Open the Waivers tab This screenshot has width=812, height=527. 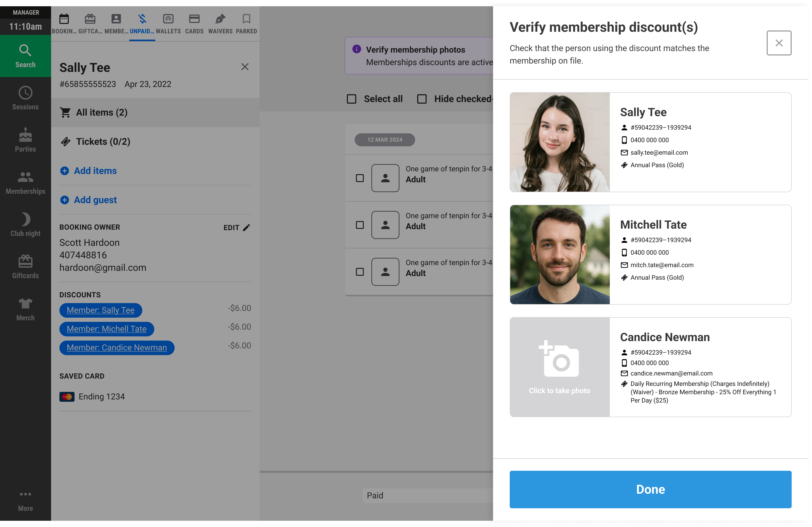tap(221, 24)
